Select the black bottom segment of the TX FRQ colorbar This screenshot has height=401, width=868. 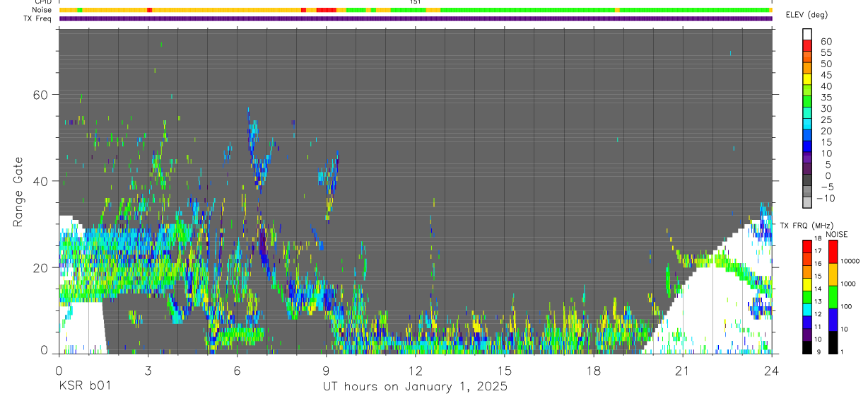click(x=807, y=347)
